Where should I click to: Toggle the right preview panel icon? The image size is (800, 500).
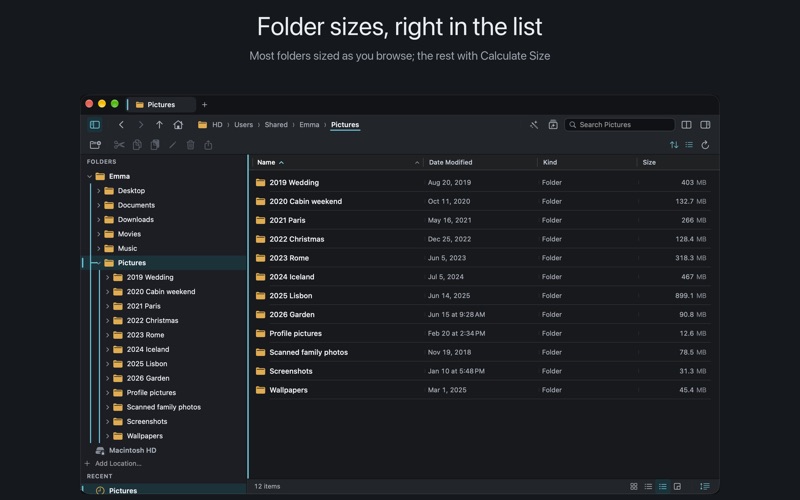click(x=705, y=124)
